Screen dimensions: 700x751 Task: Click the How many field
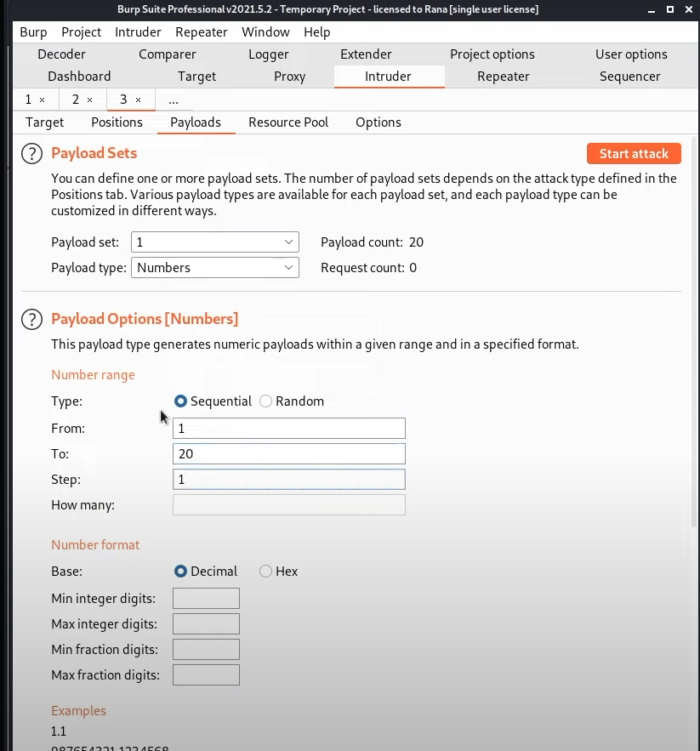[x=289, y=505]
